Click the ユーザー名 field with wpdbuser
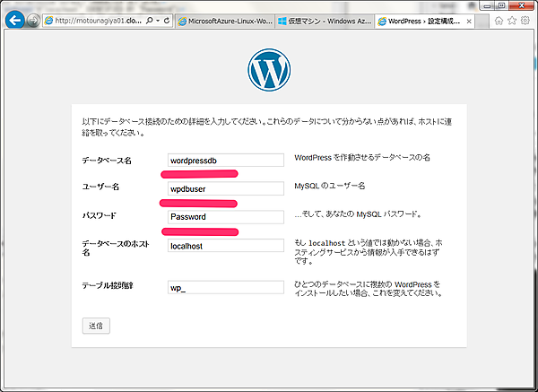This screenshot has width=538, height=392. coord(226,188)
